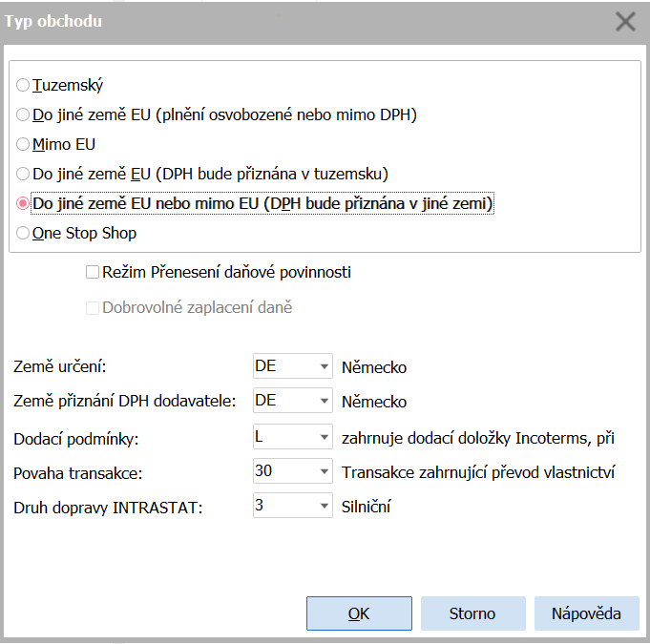The width and height of the screenshot is (650, 644).
Task: Cancel via the Storno button
Action: (472, 613)
